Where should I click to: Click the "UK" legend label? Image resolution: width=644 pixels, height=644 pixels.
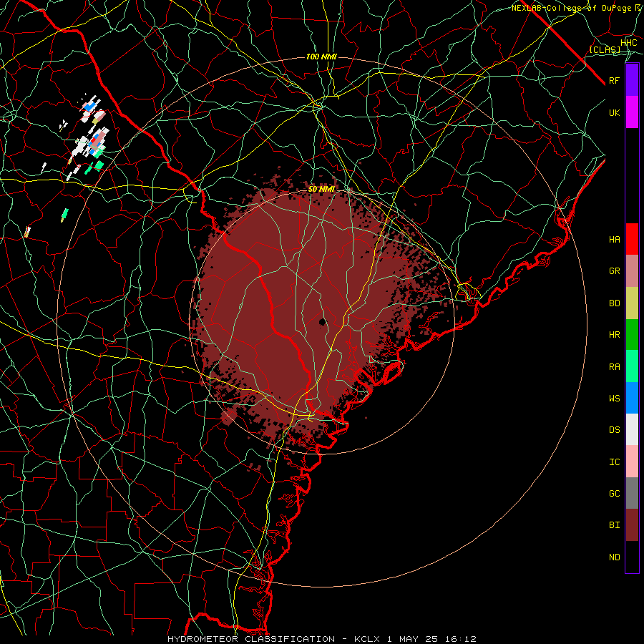(615, 112)
